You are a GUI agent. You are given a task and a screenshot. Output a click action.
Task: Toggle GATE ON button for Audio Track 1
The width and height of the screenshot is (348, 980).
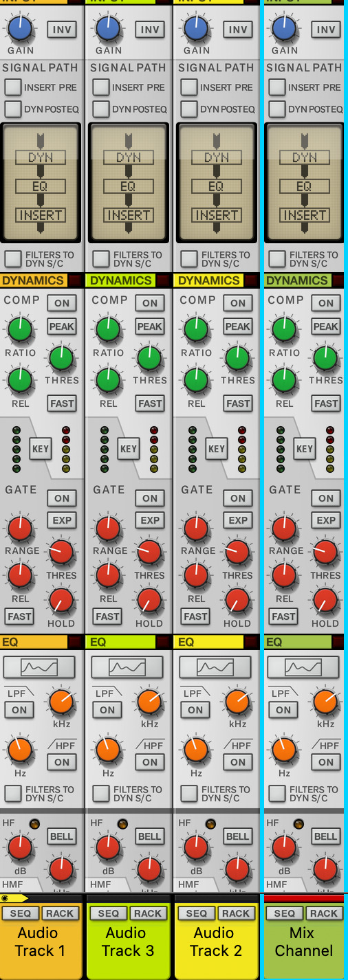tap(62, 498)
